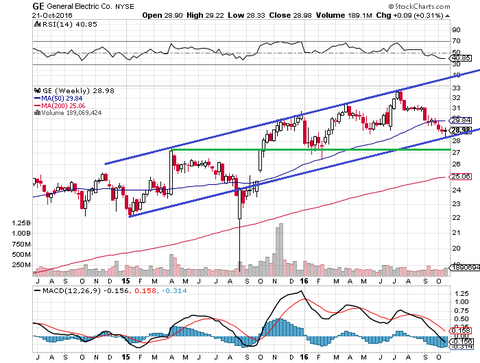
Task: Click the lower blue trend channel line
Action: 304,173
